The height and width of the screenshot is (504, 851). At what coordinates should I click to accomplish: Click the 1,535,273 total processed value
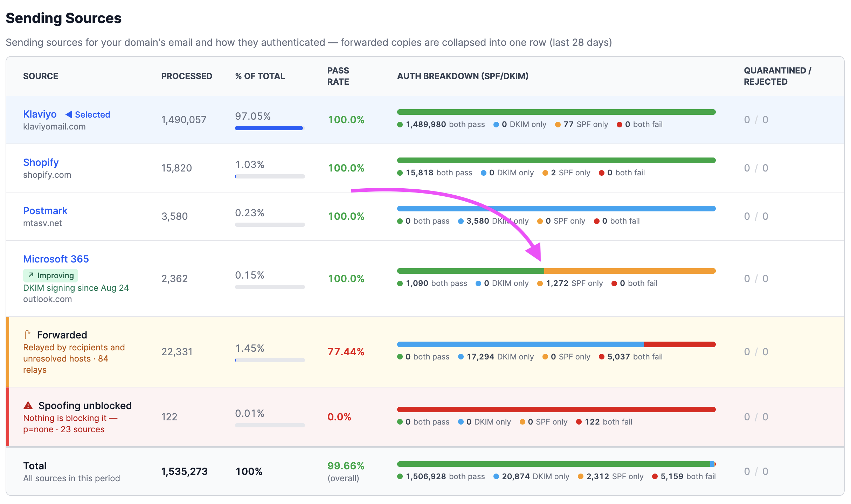click(x=184, y=471)
